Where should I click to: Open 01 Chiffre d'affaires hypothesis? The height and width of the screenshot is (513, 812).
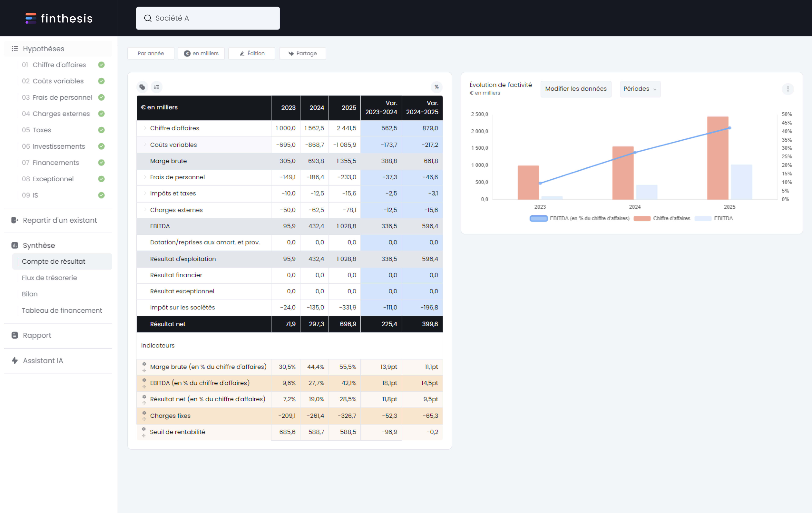point(54,65)
